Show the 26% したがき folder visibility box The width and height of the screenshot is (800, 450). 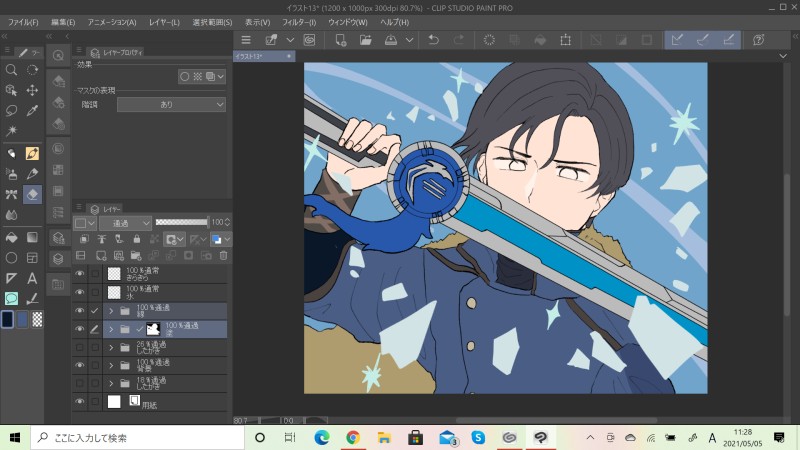point(80,347)
